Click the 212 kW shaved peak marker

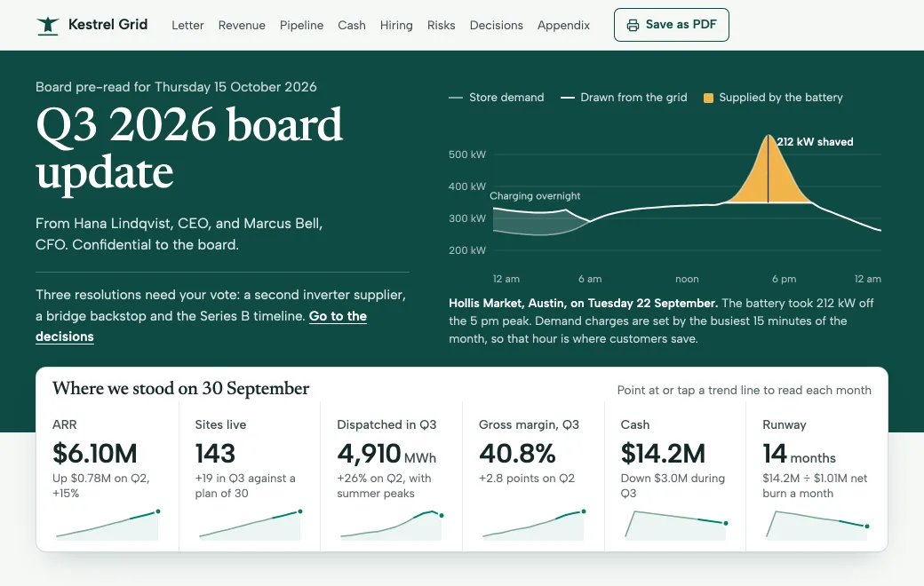tap(768, 169)
